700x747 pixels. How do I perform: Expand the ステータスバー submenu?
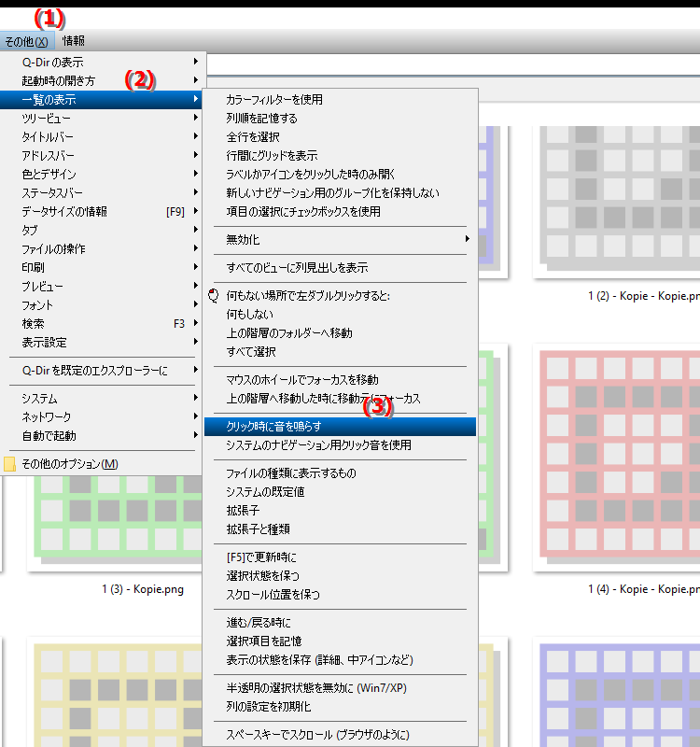[103, 192]
